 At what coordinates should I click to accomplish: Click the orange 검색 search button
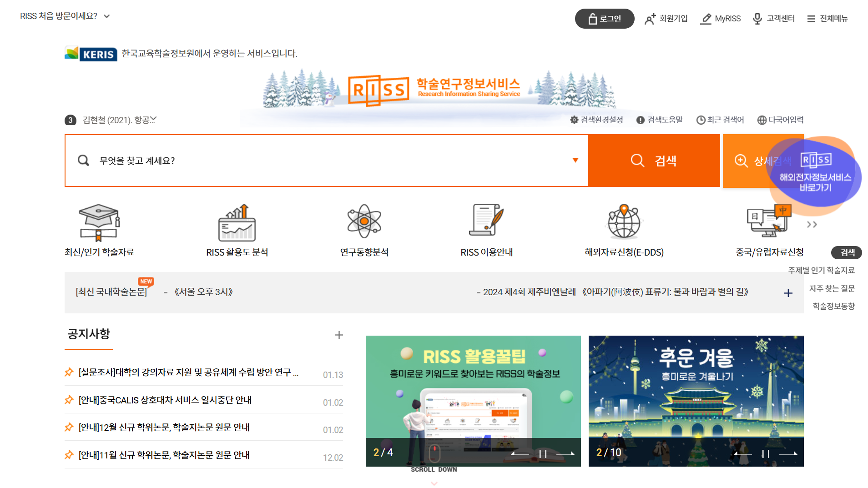pyautogui.click(x=654, y=161)
